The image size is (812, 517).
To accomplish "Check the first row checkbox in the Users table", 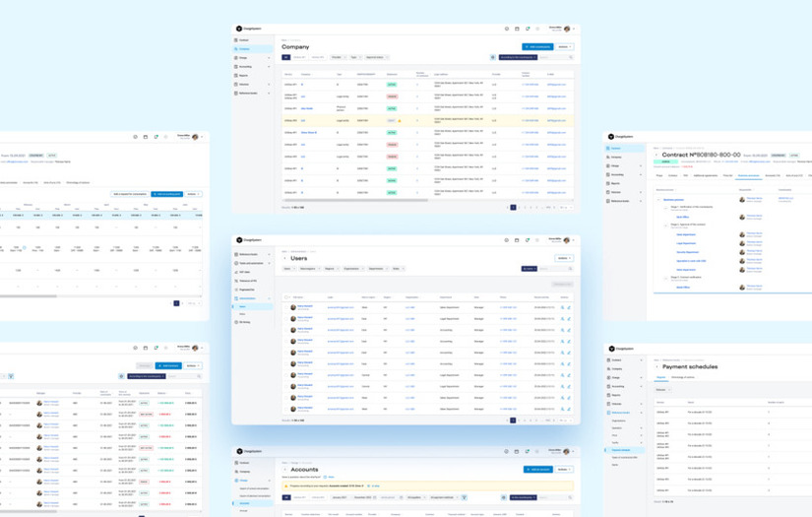I will coord(286,307).
